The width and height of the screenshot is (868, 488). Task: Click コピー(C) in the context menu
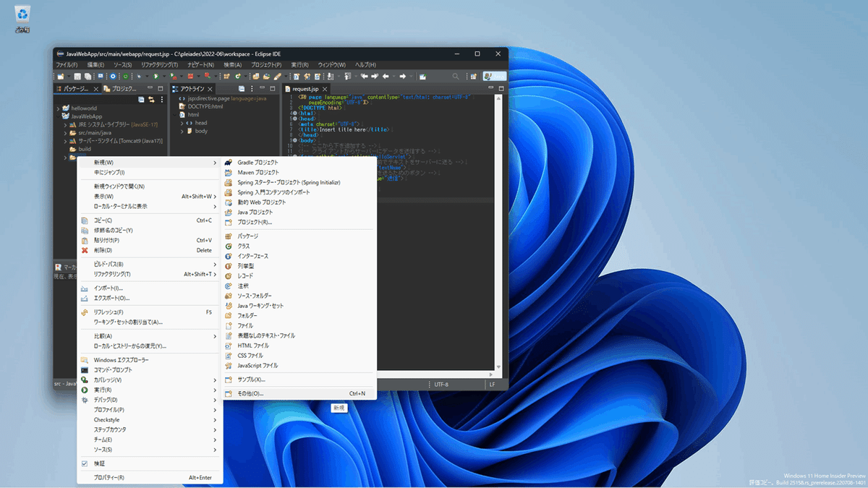(x=150, y=221)
